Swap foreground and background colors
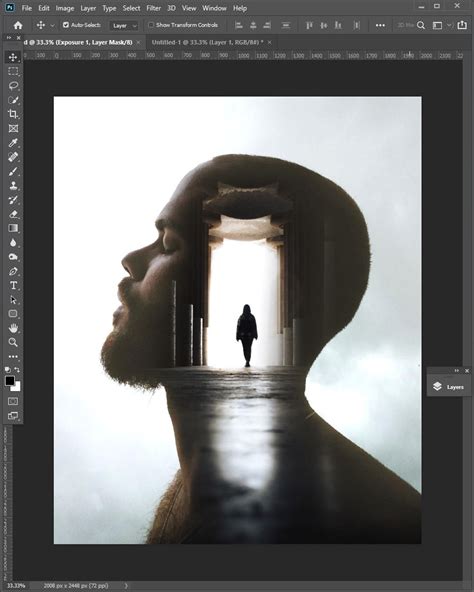Image resolution: width=474 pixels, height=592 pixels. pyautogui.click(x=17, y=370)
